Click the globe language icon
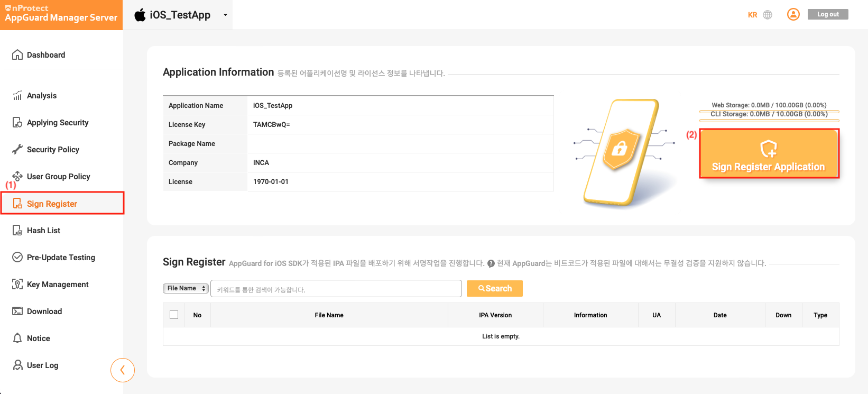This screenshot has height=394, width=868. (768, 15)
